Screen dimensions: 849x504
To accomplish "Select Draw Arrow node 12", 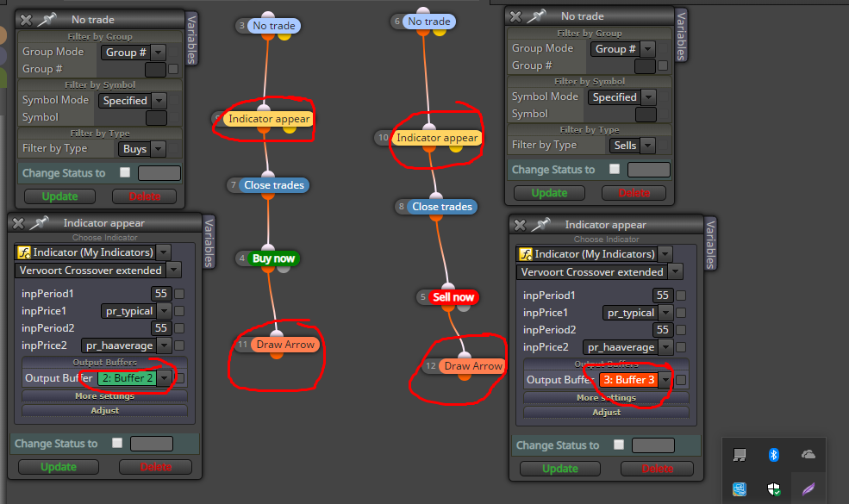I will pyautogui.click(x=472, y=366).
